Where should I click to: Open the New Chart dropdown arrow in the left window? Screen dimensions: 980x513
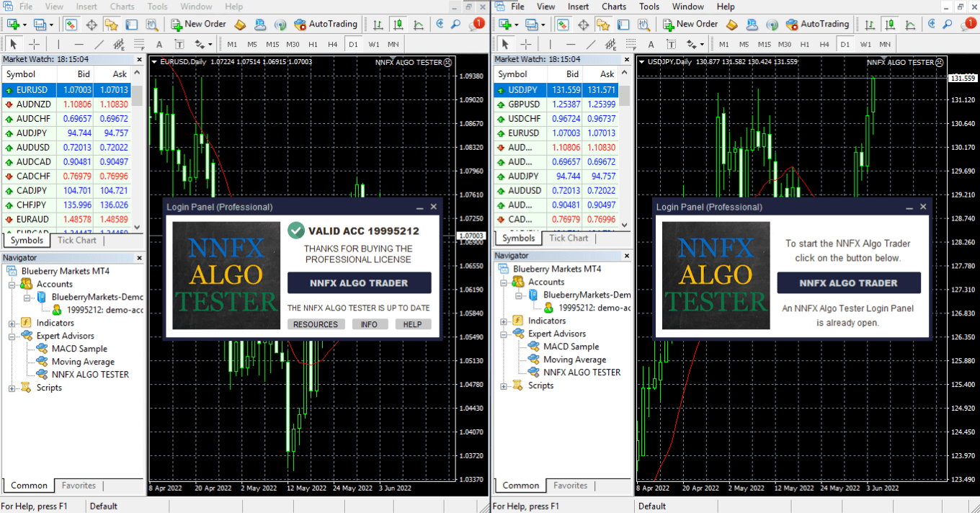coord(25,25)
